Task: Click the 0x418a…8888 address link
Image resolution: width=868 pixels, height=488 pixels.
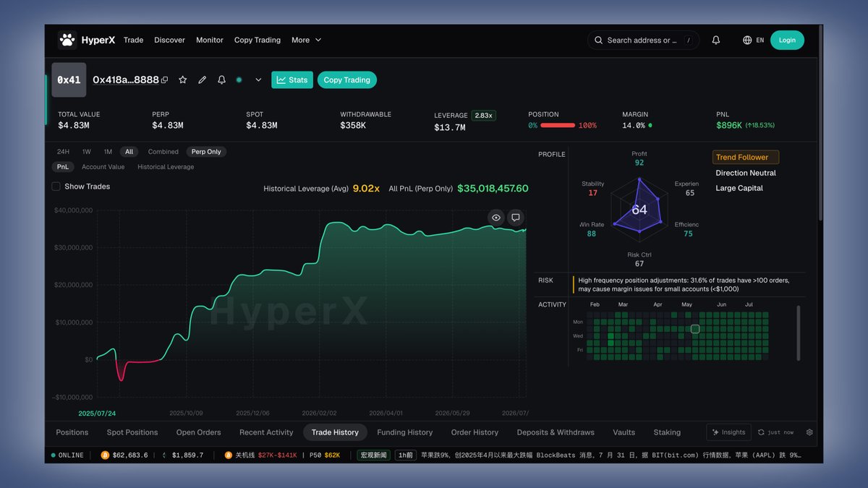Action: coord(126,80)
